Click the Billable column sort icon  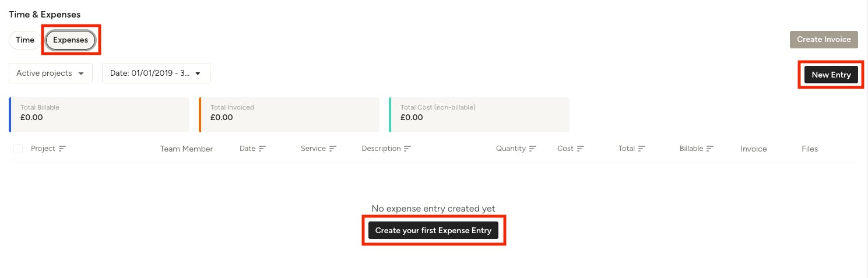pyautogui.click(x=710, y=149)
